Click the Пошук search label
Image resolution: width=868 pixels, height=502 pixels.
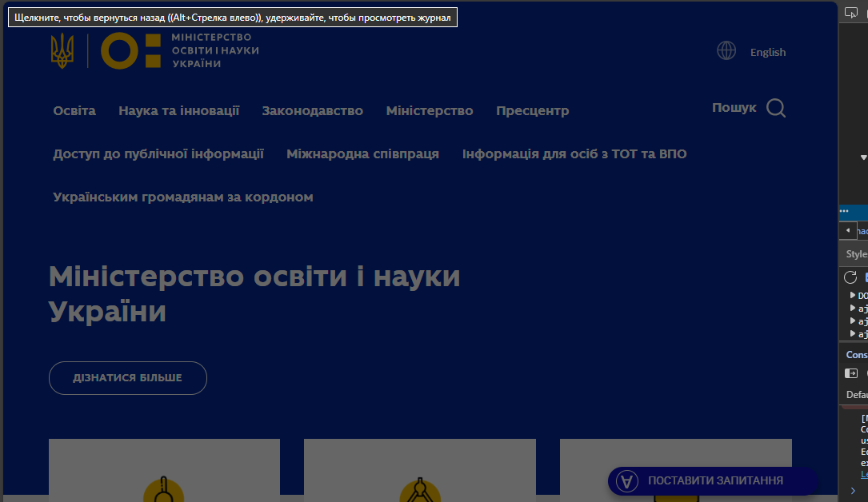point(734,107)
